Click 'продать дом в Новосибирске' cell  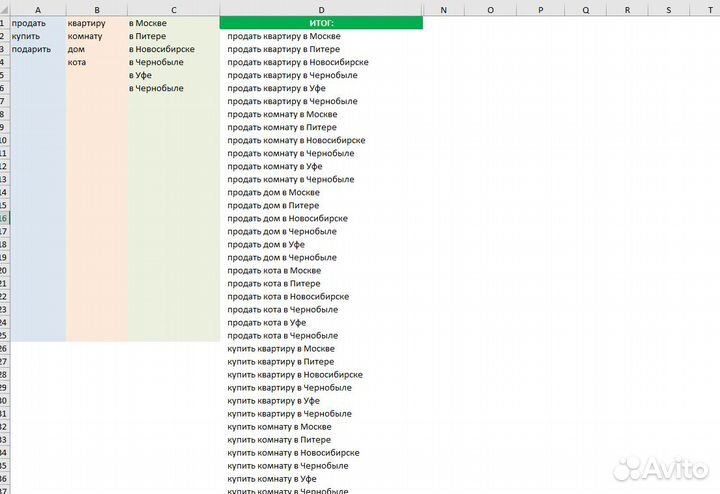point(321,218)
